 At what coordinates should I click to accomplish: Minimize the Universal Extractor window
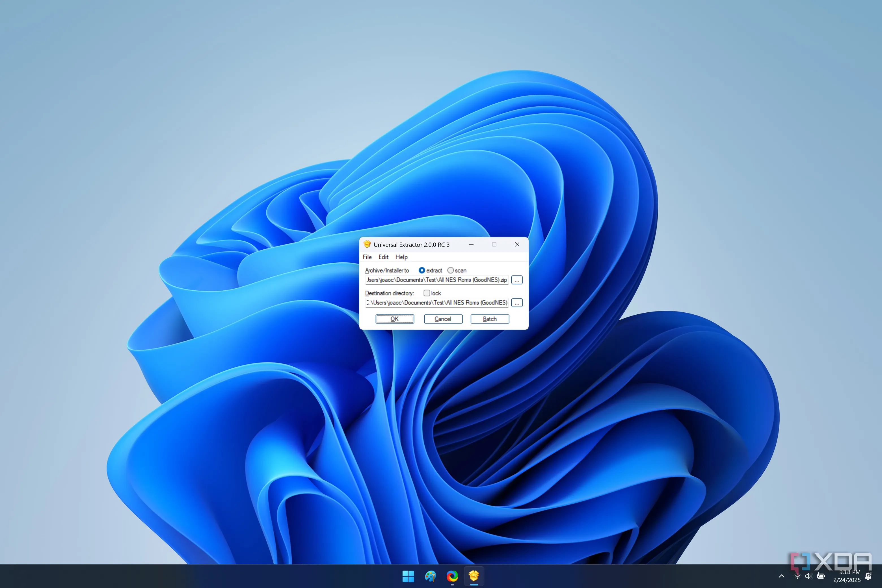(471, 245)
